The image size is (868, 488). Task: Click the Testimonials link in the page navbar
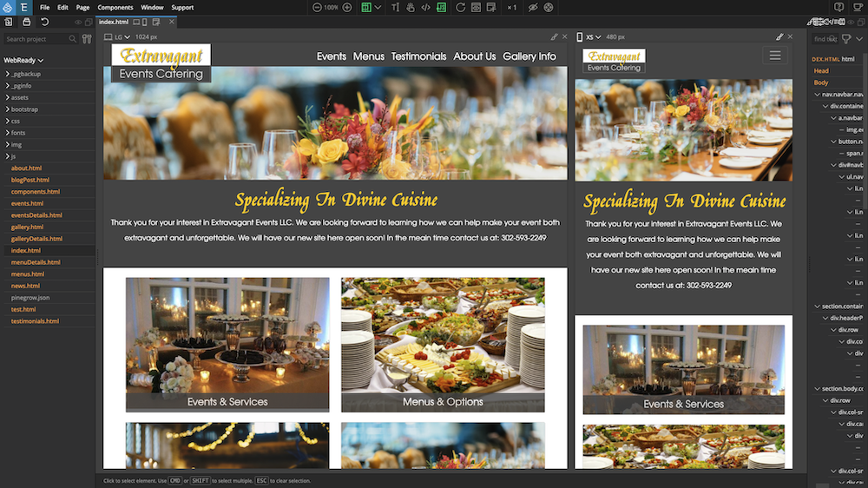418,56
